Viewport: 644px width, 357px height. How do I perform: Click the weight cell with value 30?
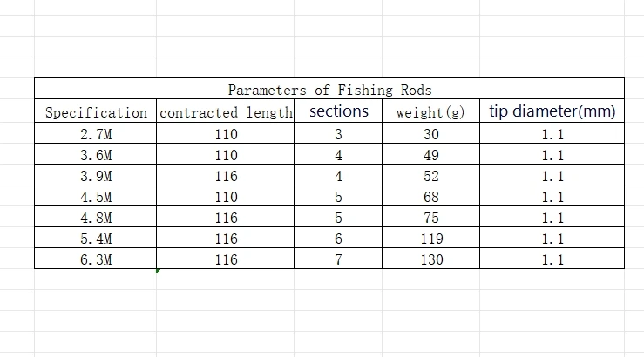coord(430,134)
